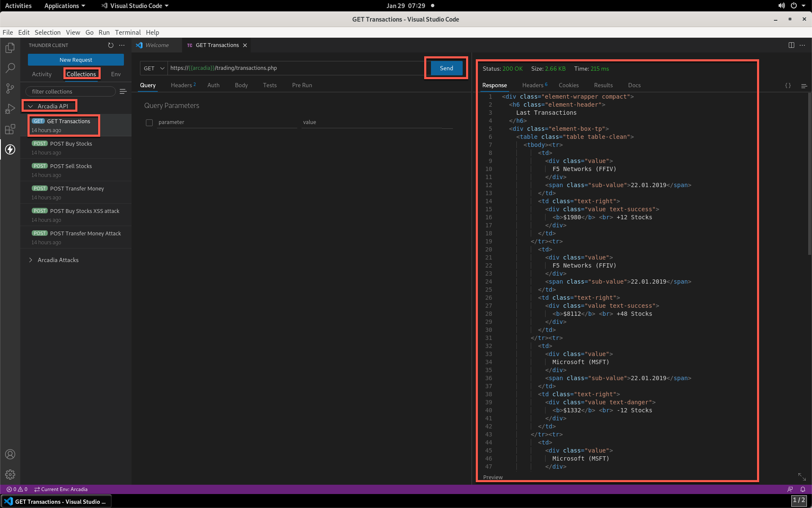Open the system volume icon
The width and height of the screenshot is (812, 508).
pyautogui.click(x=782, y=6)
